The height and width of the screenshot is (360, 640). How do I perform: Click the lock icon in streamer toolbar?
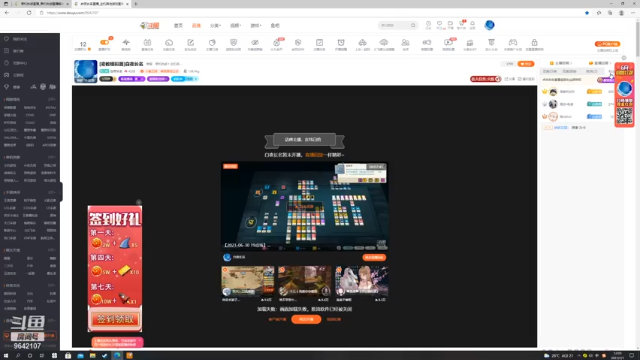534,42
